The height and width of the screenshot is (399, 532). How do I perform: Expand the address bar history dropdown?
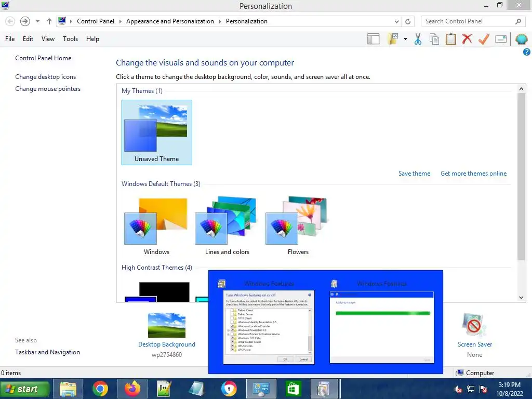(x=396, y=21)
